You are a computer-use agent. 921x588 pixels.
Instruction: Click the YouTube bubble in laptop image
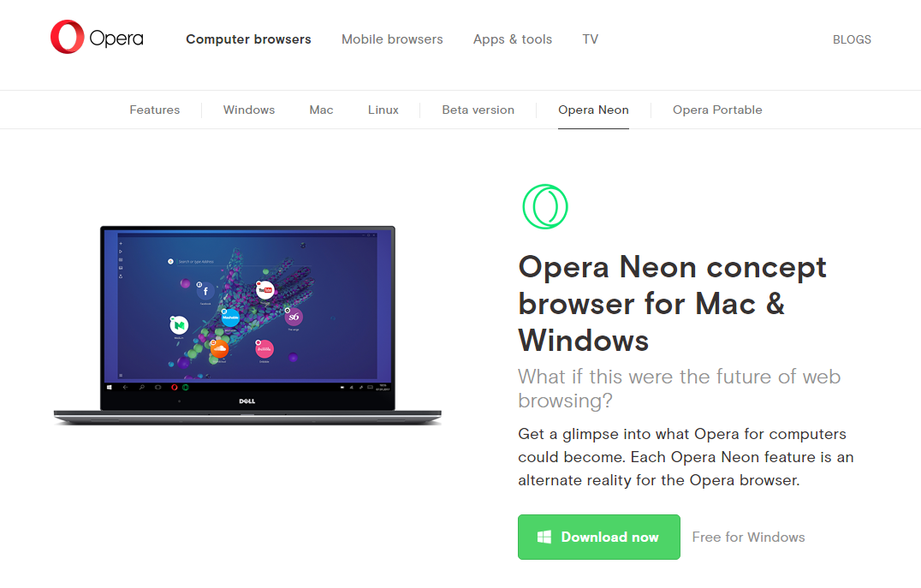[264, 289]
